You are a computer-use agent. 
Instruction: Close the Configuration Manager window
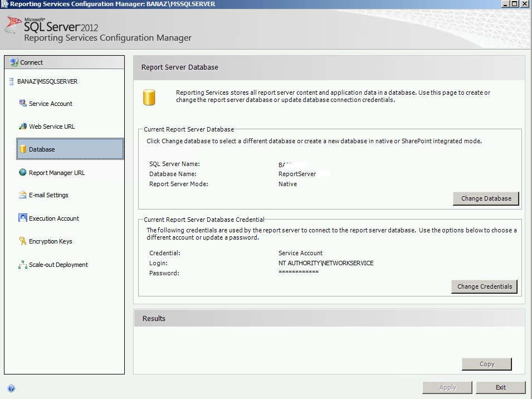[525, 4]
